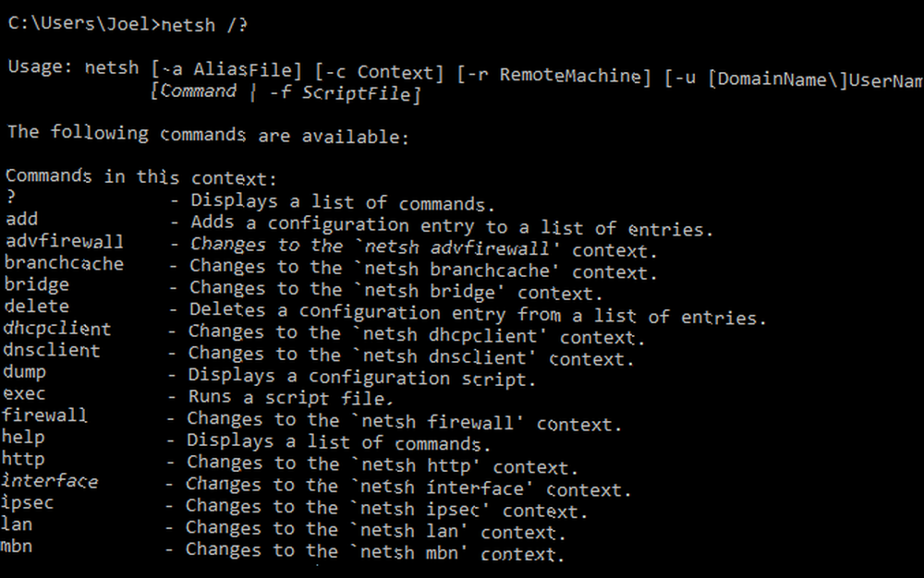The width and height of the screenshot is (924, 578).
Task: Click the 'lan' command entry
Action: coord(17,524)
